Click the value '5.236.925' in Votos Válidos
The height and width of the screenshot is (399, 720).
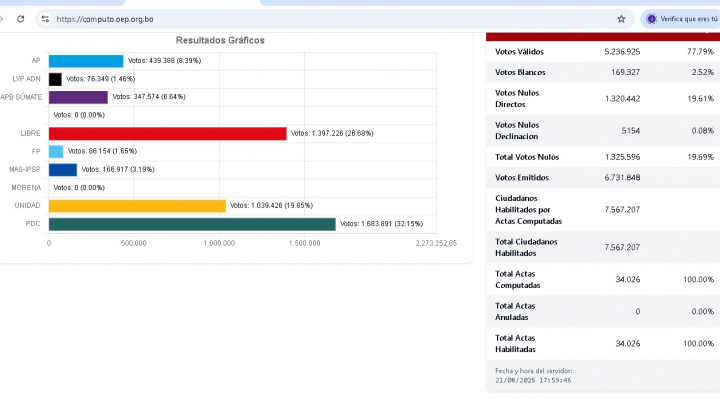(622, 52)
